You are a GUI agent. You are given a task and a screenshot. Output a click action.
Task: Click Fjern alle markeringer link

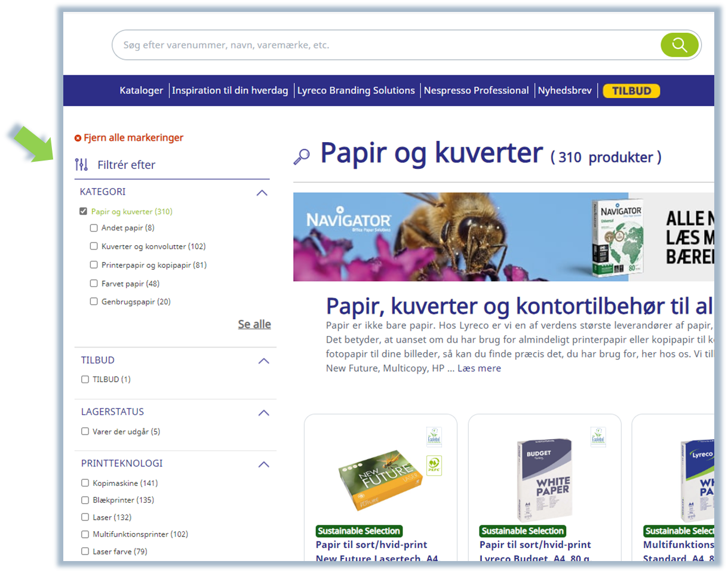pyautogui.click(x=133, y=138)
